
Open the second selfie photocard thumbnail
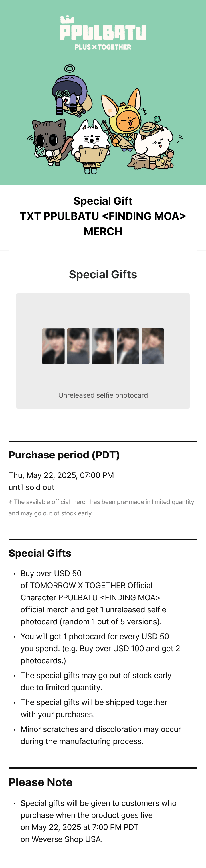(x=78, y=346)
